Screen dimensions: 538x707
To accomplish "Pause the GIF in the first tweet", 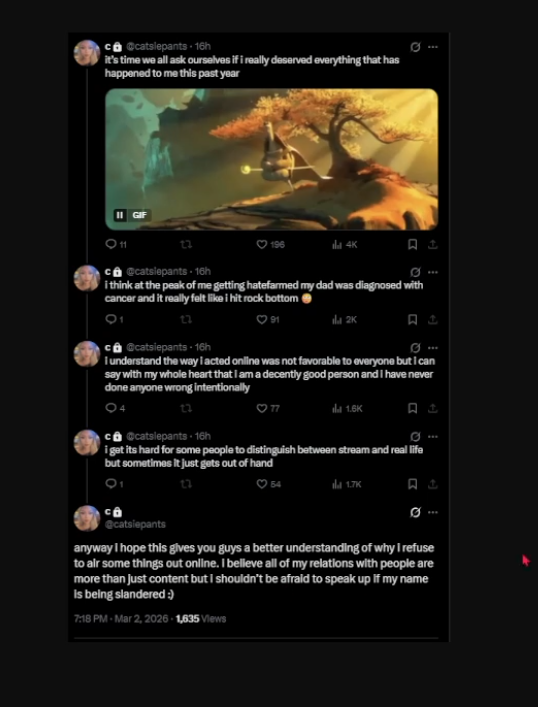I will (x=120, y=215).
